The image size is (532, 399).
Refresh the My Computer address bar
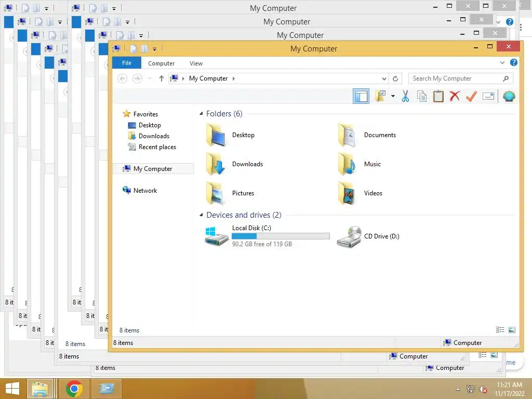point(395,78)
